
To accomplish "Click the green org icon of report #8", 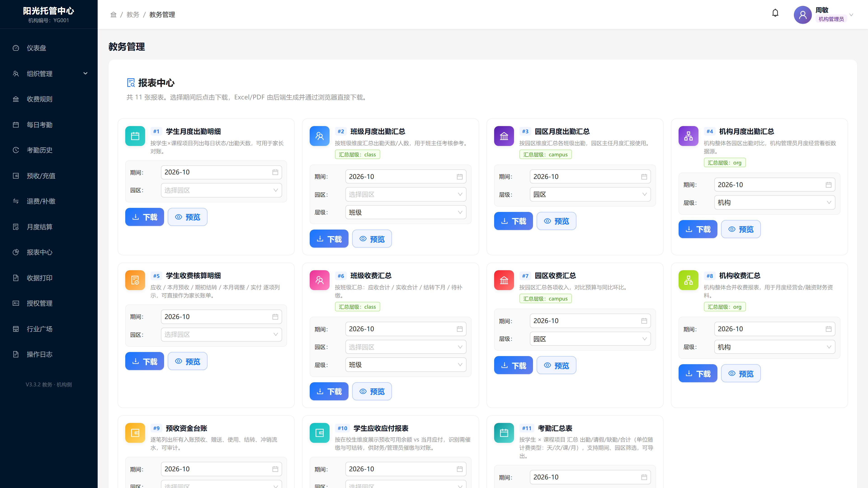I will [688, 280].
